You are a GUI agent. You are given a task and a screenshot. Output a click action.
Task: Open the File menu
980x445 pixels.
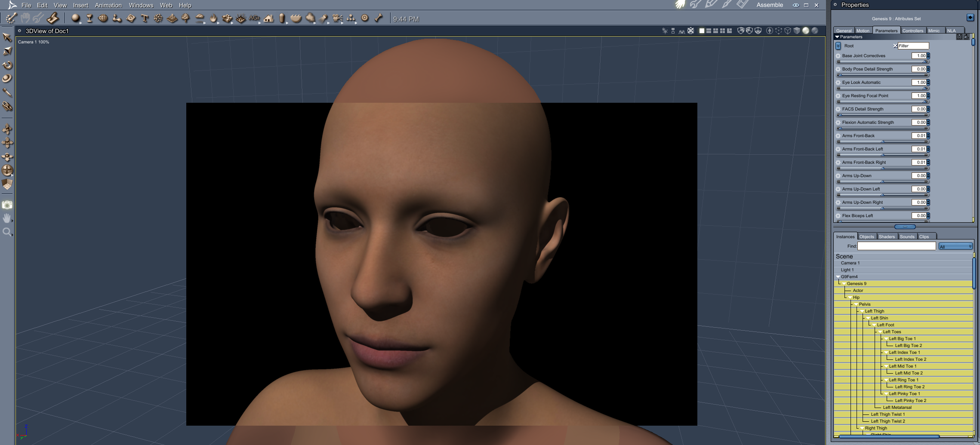point(26,5)
